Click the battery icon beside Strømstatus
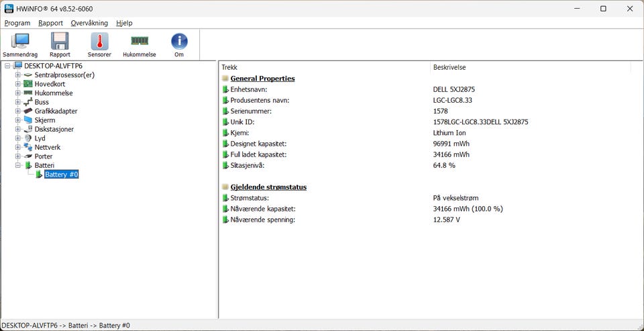The image size is (644, 331). tap(225, 198)
